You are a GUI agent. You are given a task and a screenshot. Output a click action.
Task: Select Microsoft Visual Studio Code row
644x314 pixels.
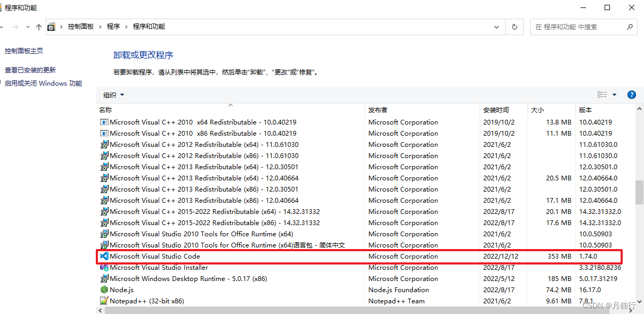[359, 256]
